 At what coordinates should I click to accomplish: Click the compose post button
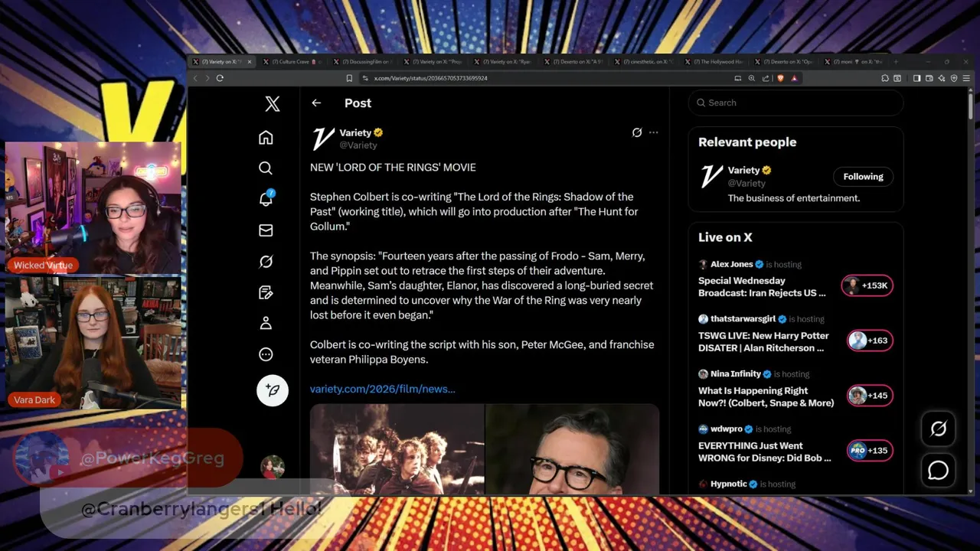(x=273, y=390)
